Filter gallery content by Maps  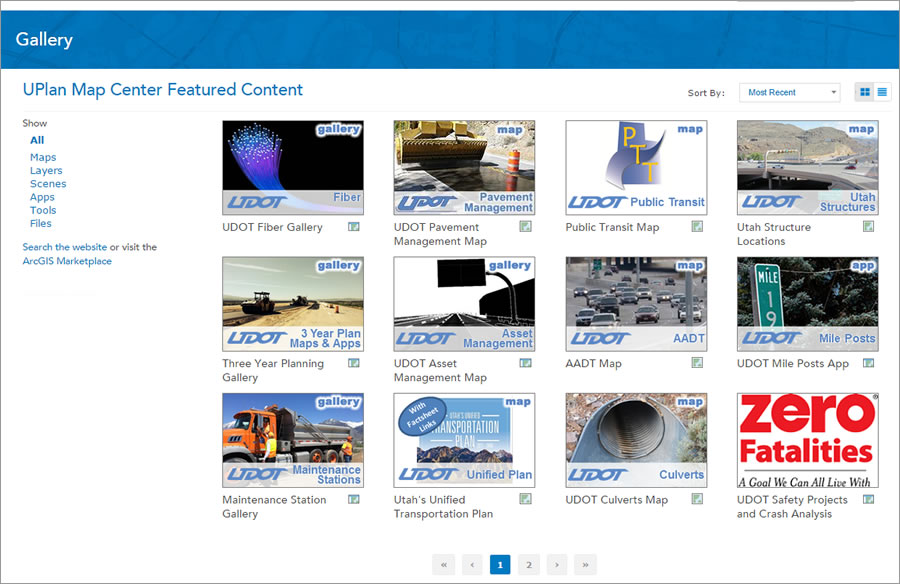[45, 156]
